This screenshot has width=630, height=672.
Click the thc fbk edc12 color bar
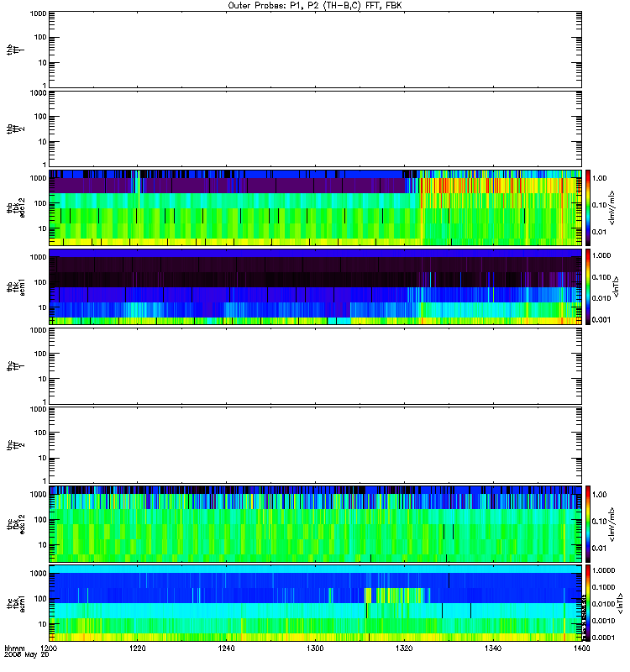[588, 523]
